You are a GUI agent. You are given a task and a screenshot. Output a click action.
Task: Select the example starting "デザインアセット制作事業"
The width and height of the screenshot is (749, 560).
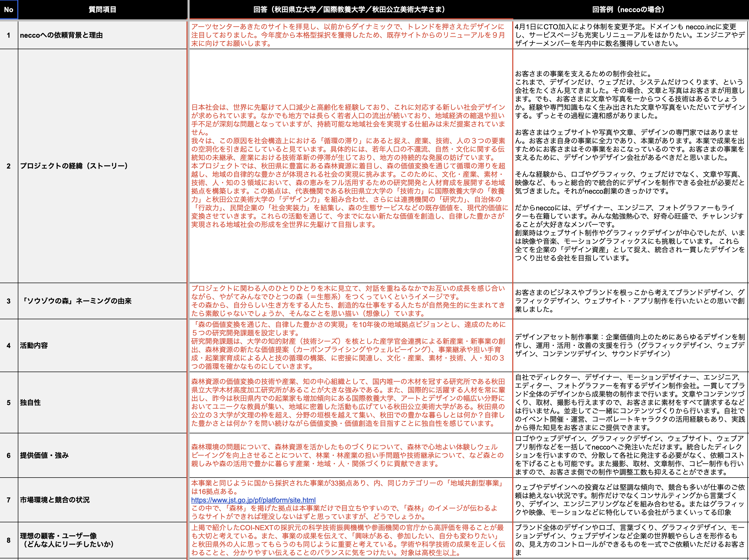click(x=630, y=345)
